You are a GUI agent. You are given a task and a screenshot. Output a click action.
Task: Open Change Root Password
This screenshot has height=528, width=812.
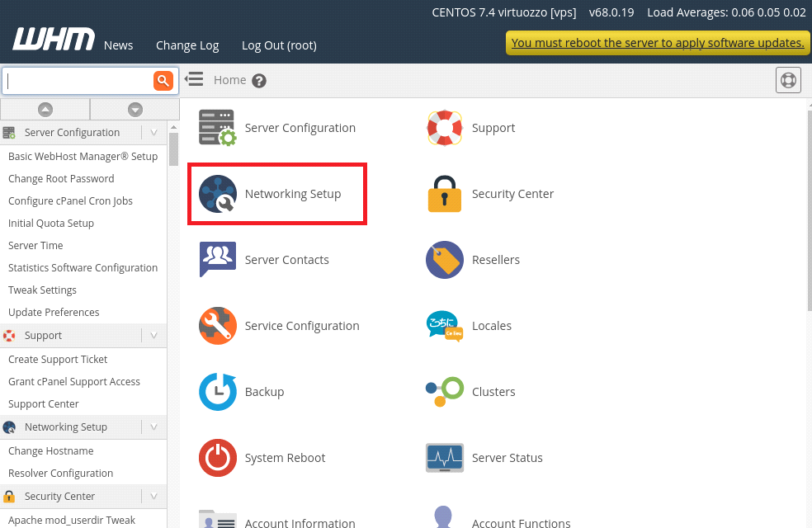pos(61,178)
